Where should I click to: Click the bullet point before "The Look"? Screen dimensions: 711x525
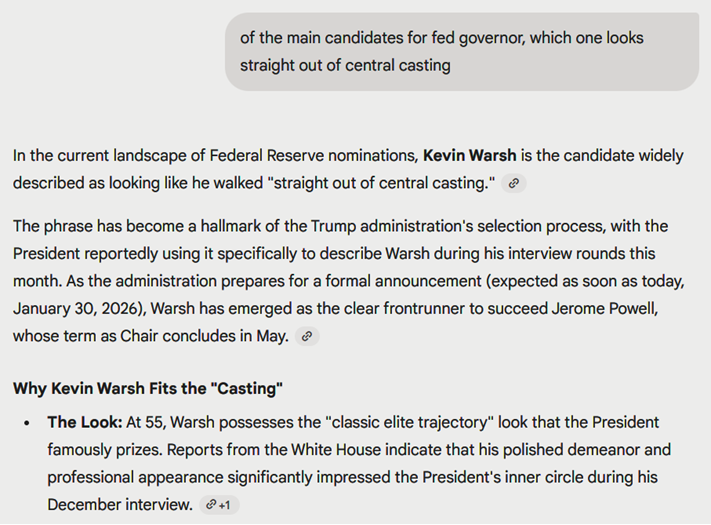[x=26, y=423]
